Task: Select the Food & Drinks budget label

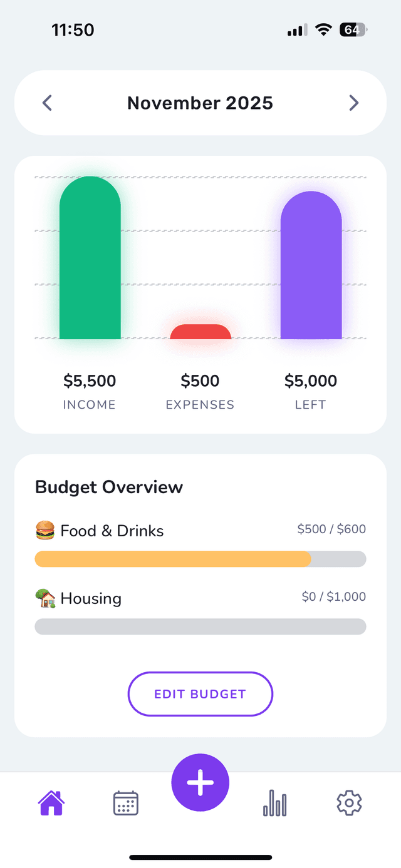Action: (x=112, y=531)
